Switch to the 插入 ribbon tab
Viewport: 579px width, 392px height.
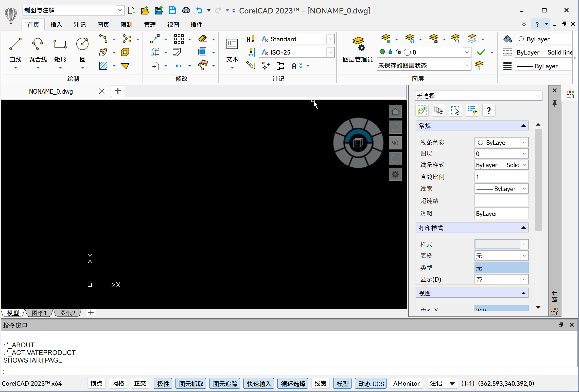(x=56, y=24)
